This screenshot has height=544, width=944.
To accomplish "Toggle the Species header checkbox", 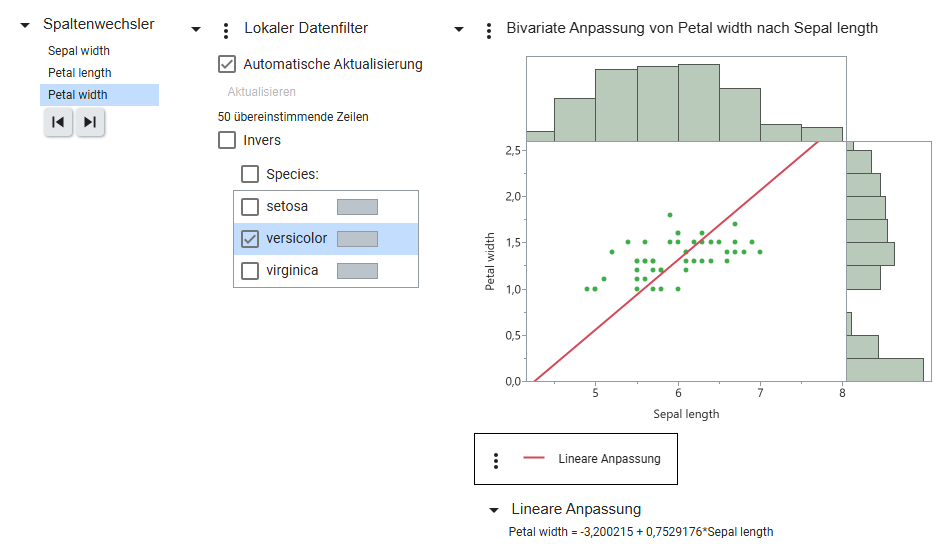I will tap(250, 174).
